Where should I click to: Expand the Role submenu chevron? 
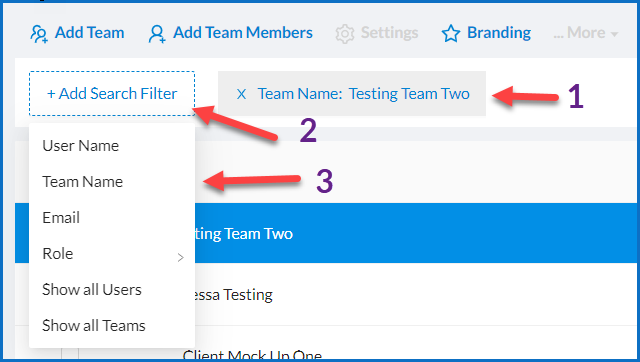181,258
